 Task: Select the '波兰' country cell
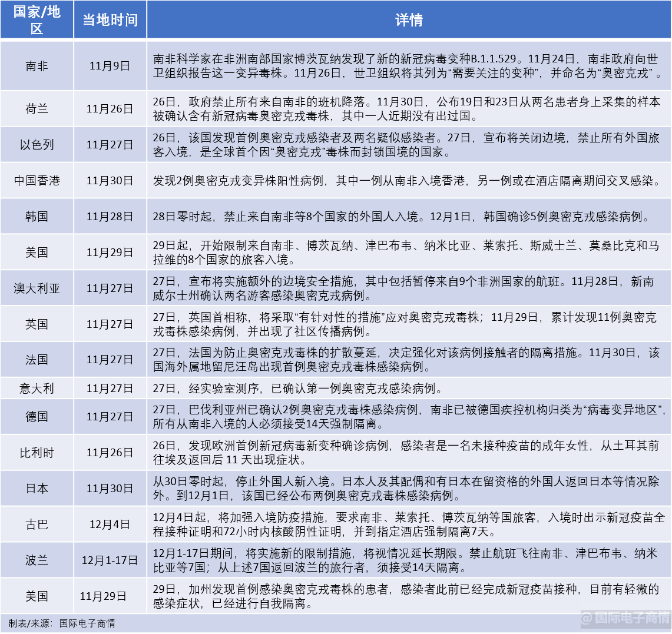coord(37,560)
